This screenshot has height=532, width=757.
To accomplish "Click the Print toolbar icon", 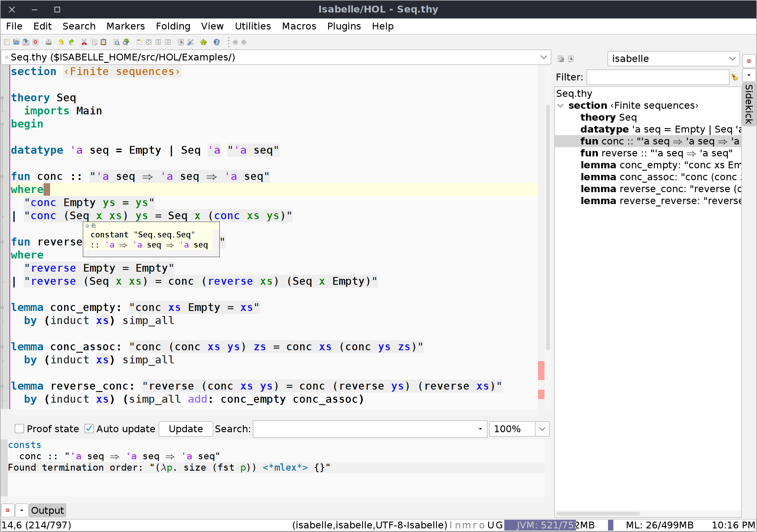I will [49, 42].
